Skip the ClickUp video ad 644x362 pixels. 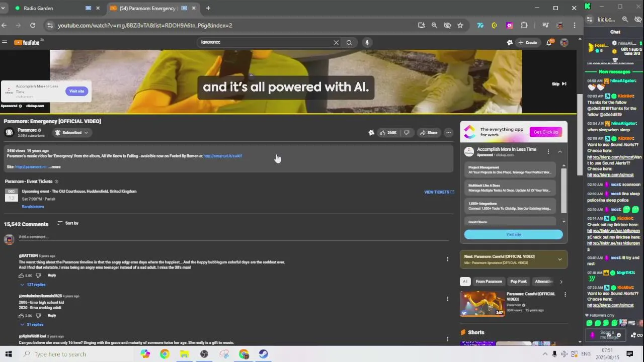point(559,84)
